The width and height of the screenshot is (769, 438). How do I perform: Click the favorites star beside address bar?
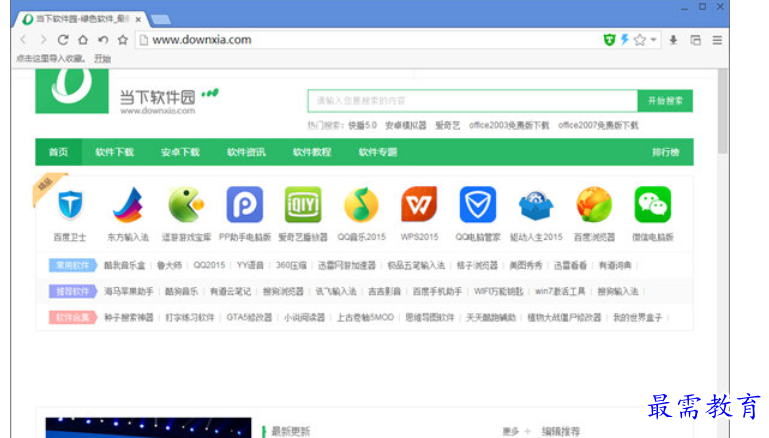123,40
